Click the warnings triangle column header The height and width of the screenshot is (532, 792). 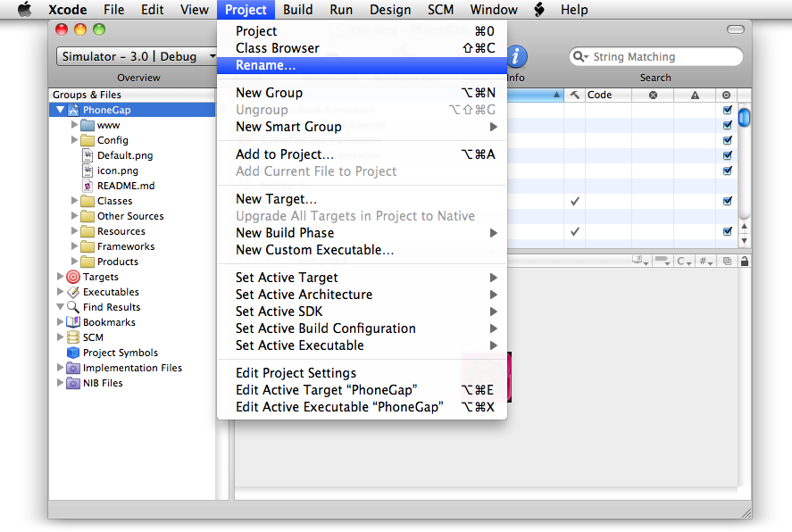695,95
